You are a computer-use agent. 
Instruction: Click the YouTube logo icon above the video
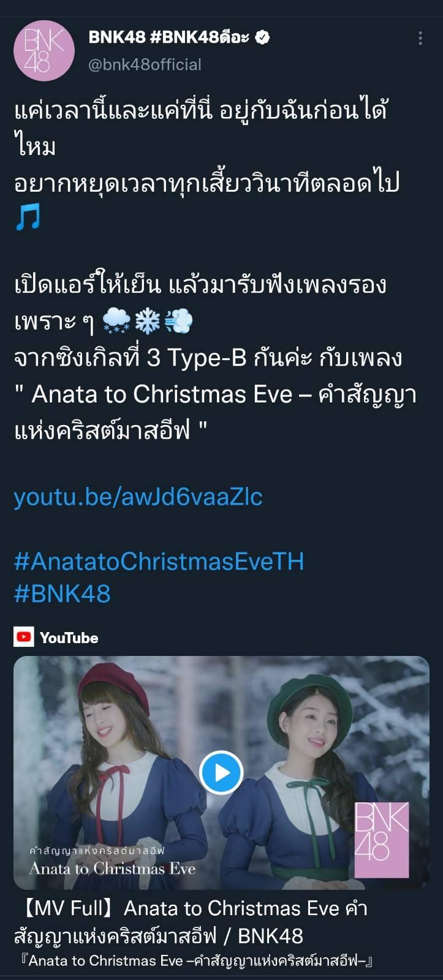24,637
